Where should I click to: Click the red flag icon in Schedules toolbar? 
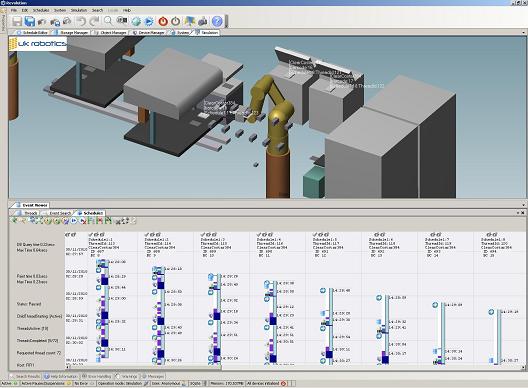99,221
